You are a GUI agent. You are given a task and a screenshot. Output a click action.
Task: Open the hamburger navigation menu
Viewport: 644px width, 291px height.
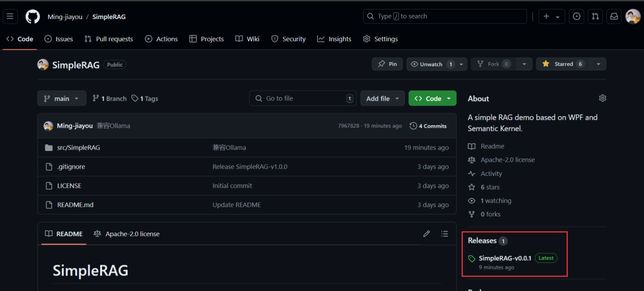(10, 17)
